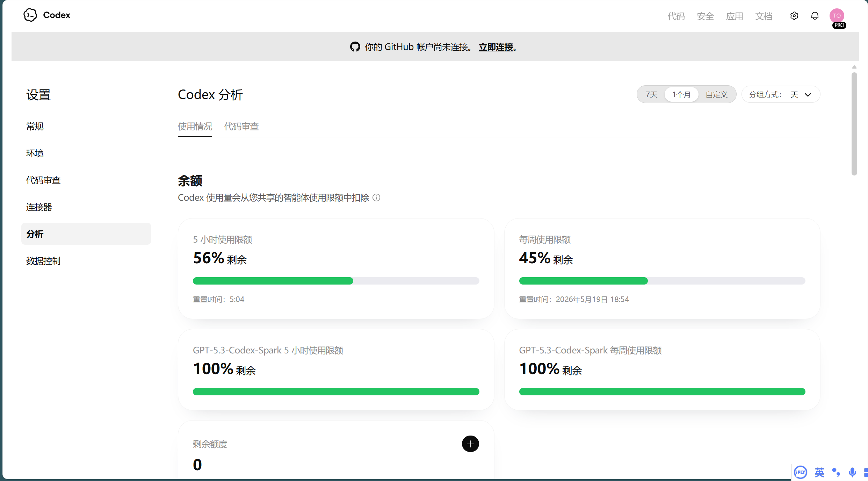Open 数据控制 in the settings sidebar
Screen dimensions: 868x481
86,261
